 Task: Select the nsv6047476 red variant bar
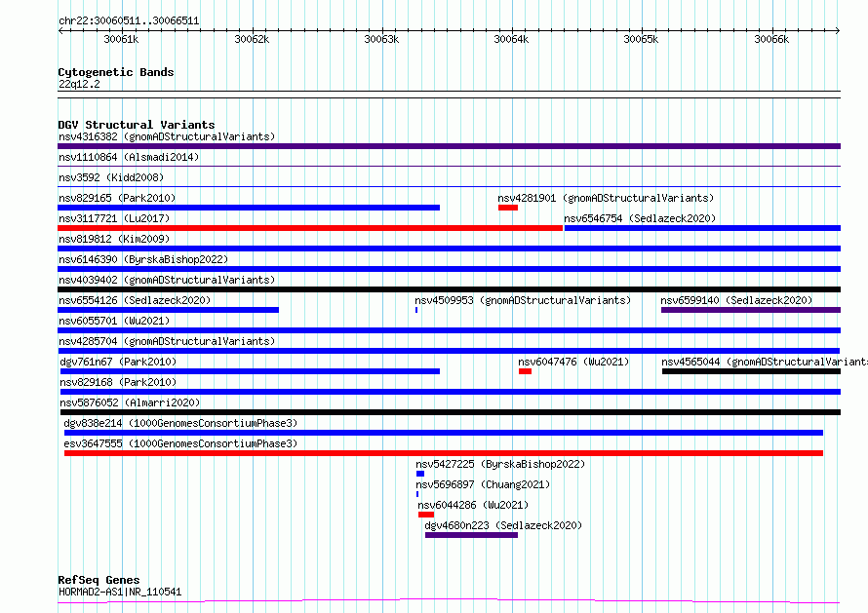coord(525,371)
